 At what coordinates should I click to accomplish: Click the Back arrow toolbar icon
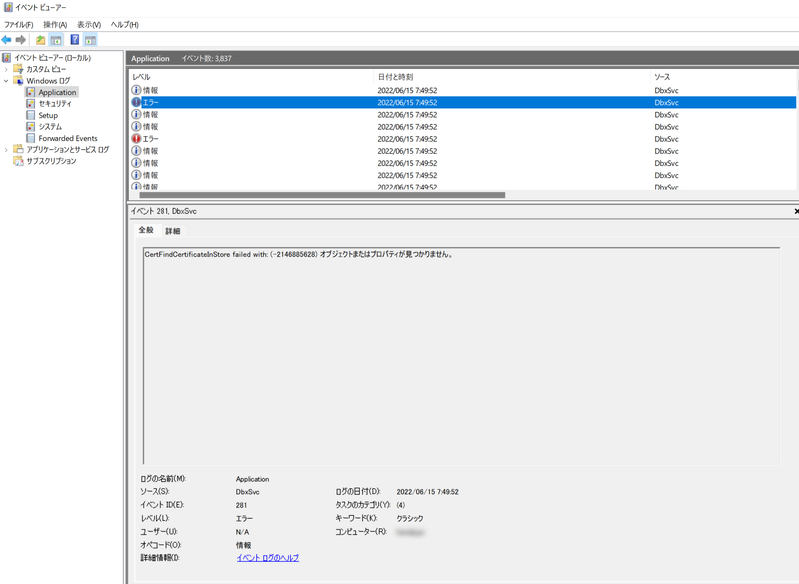pyautogui.click(x=7, y=40)
